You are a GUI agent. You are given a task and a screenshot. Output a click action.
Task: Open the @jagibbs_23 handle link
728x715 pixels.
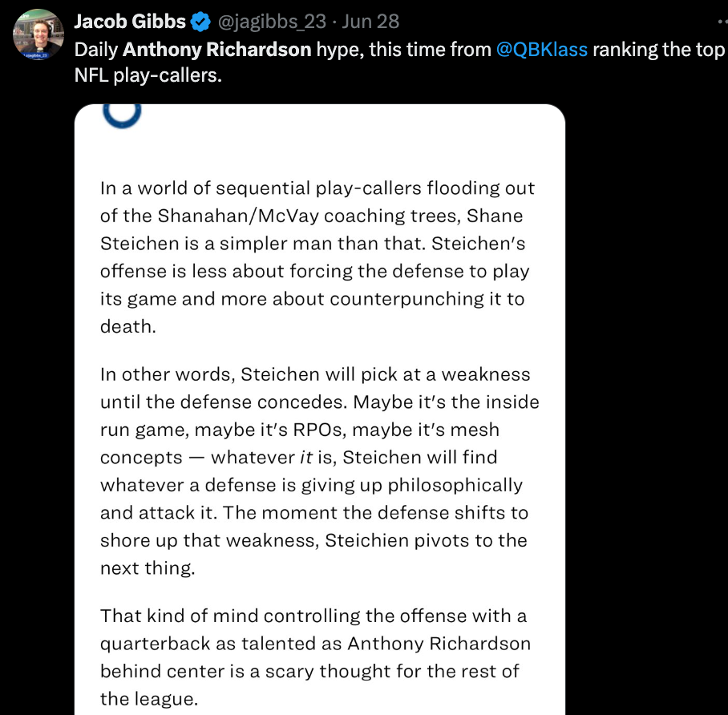tap(272, 22)
